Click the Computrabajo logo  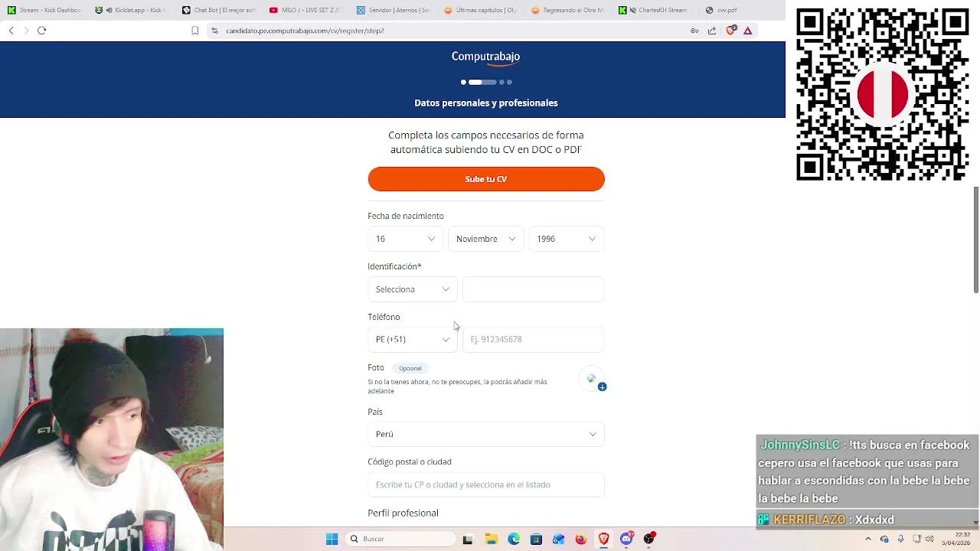point(485,57)
